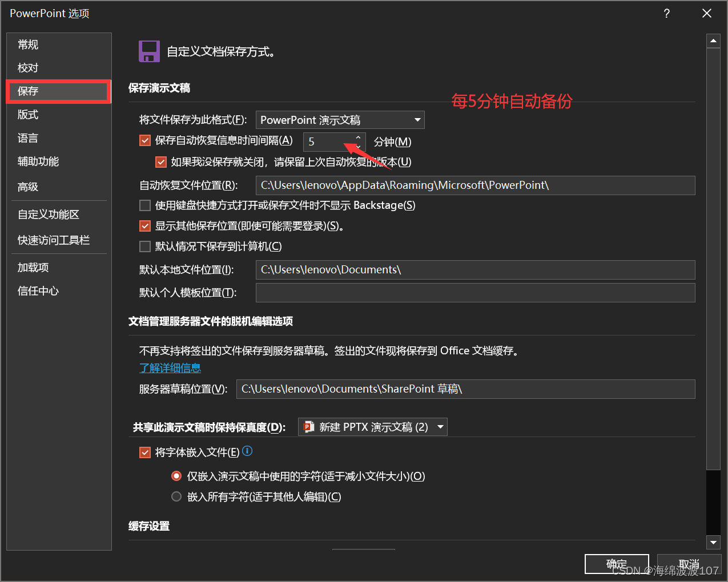Toggle 如果我没保存就关闭 keep last version checkbox
The image size is (728, 582).
[161, 162]
